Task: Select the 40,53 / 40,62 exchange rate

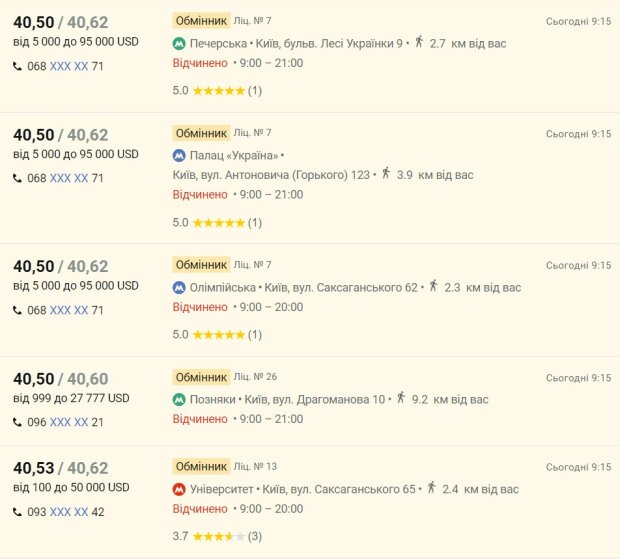Action: 60,468
